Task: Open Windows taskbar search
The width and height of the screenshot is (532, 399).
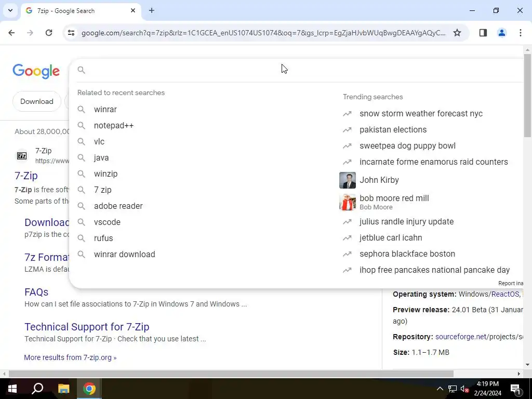Action: pos(37,389)
